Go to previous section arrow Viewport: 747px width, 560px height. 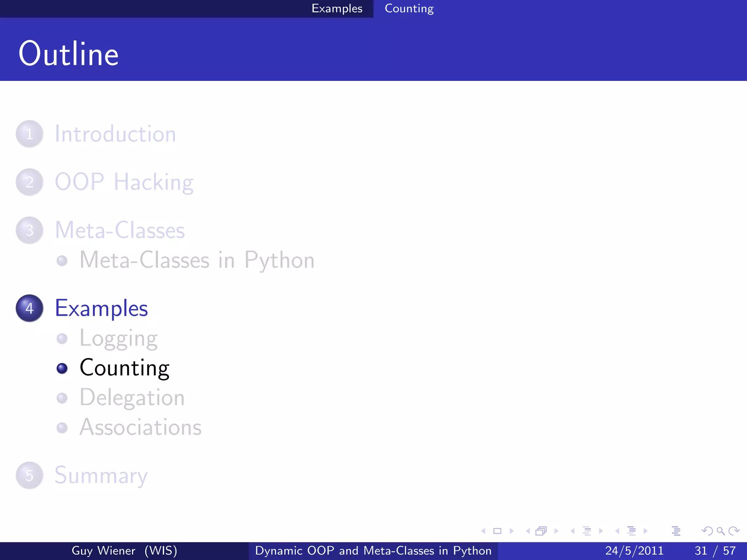(x=617, y=531)
